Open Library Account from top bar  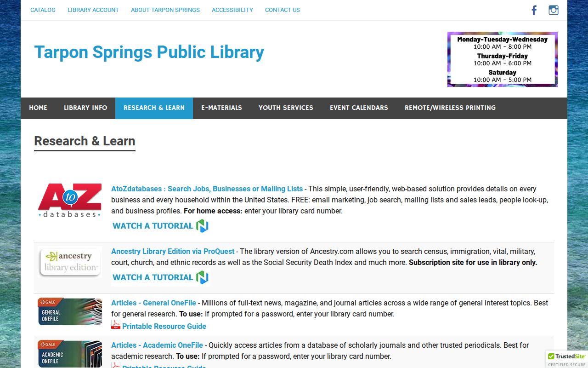[x=93, y=10]
